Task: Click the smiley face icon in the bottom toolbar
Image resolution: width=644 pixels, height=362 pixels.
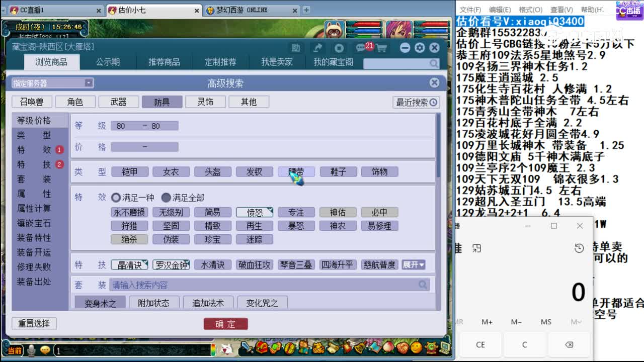Action: tap(417, 347)
